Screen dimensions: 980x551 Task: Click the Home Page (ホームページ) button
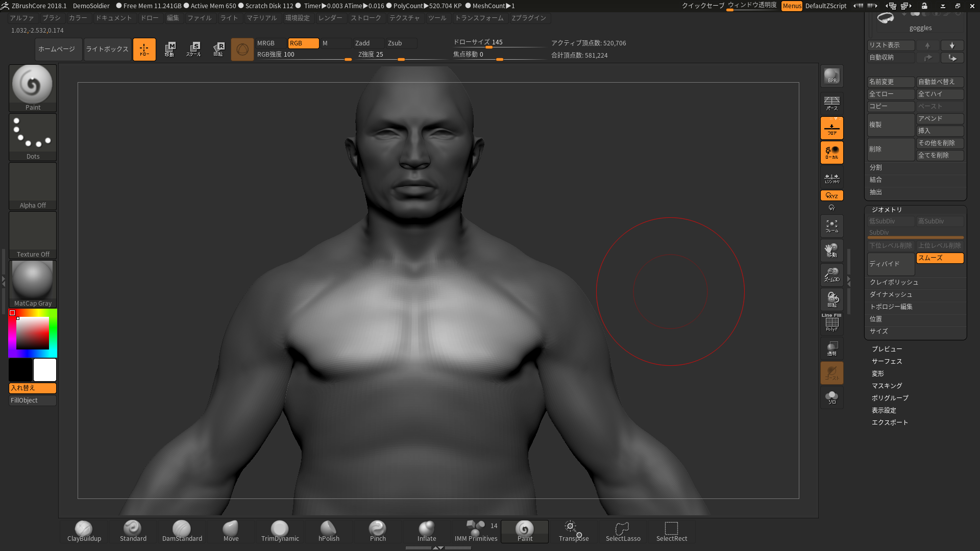pos(59,49)
